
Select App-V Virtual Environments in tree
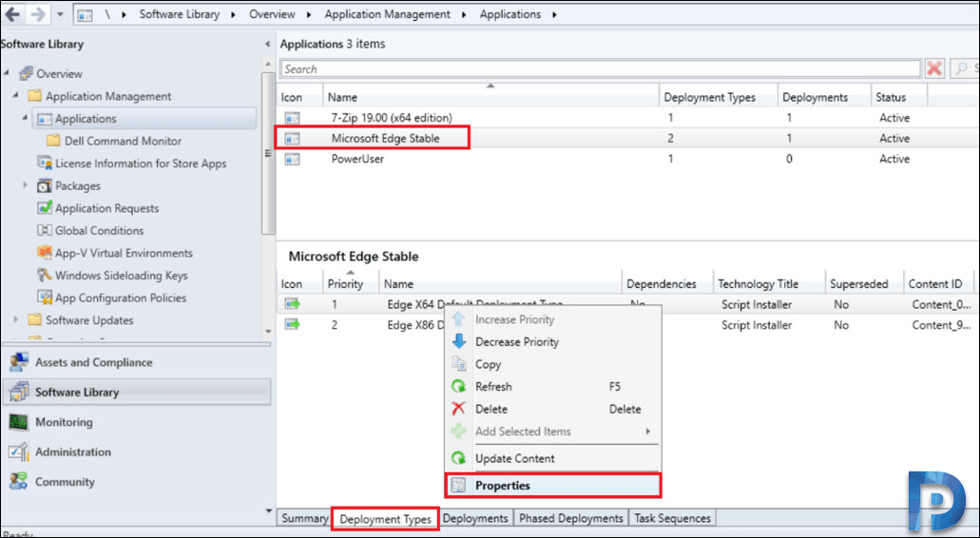[124, 253]
